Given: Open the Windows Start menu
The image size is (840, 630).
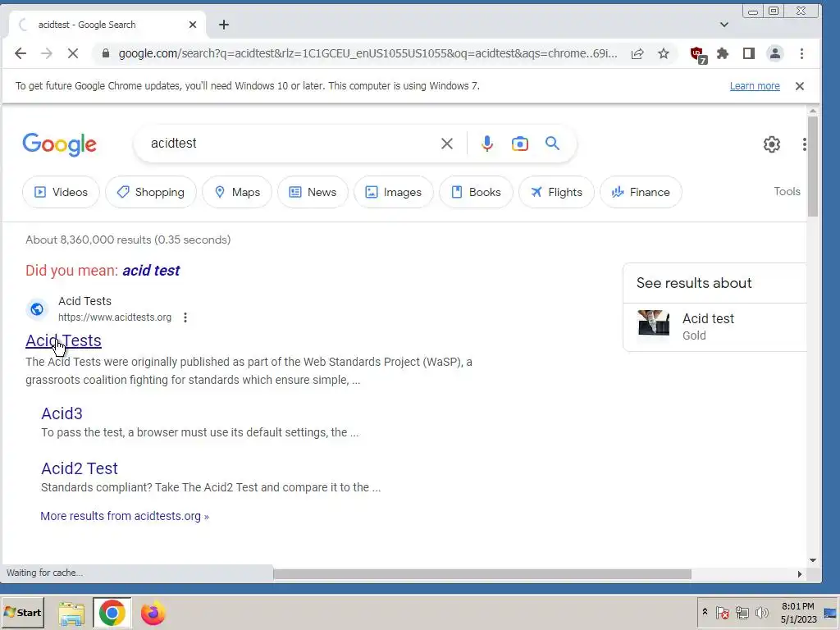Looking at the screenshot, I should point(22,613).
